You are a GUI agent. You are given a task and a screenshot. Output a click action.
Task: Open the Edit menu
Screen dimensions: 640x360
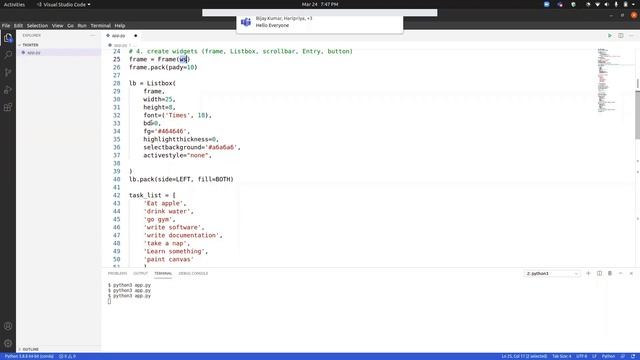pos(18,25)
